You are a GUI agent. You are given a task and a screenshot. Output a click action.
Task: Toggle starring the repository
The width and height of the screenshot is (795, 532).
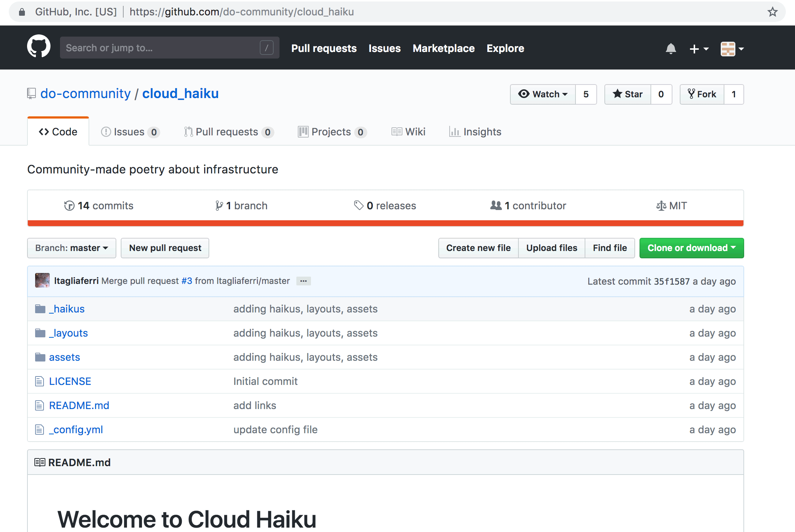pyautogui.click(x=627, y=94)
